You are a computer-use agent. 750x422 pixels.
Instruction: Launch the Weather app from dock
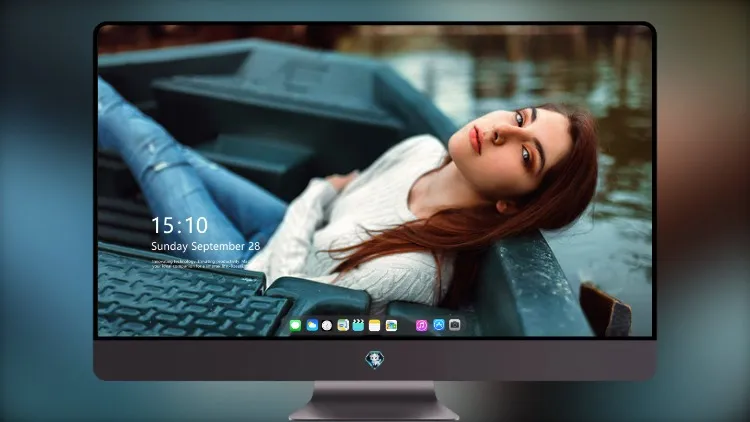coord(312,325)
